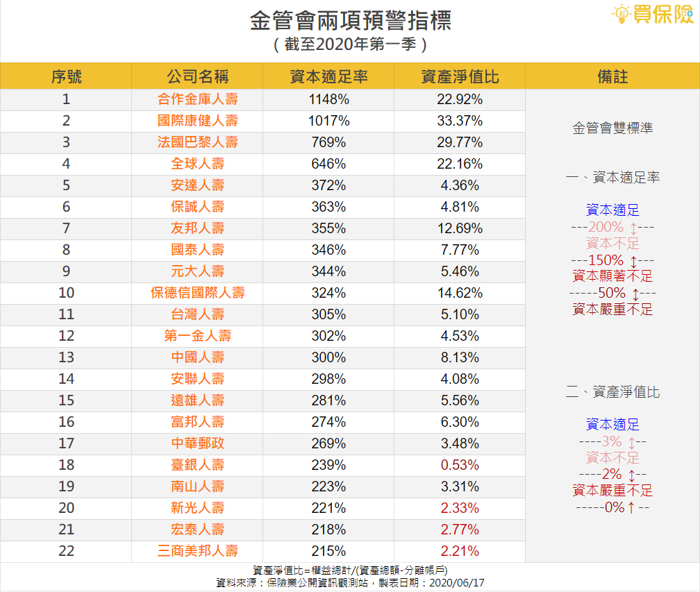This screenshot has width=700, height=592.
Task: Click the 資產淨值比 formula footnote
Action: tap(351, 570)
